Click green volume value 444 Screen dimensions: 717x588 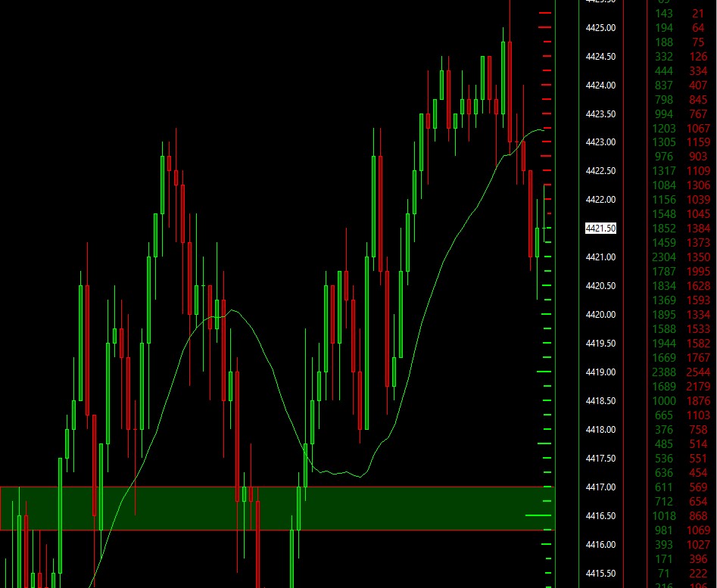[x=664, y=71]
